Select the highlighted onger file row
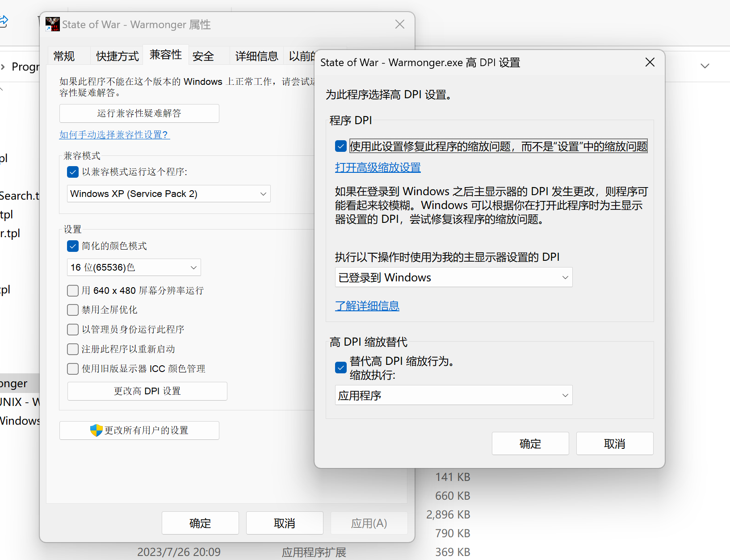 click(x=20, y=383)
